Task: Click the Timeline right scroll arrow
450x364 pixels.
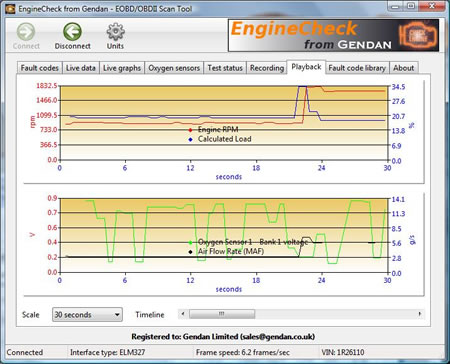Action: click(x=420, y=314)
